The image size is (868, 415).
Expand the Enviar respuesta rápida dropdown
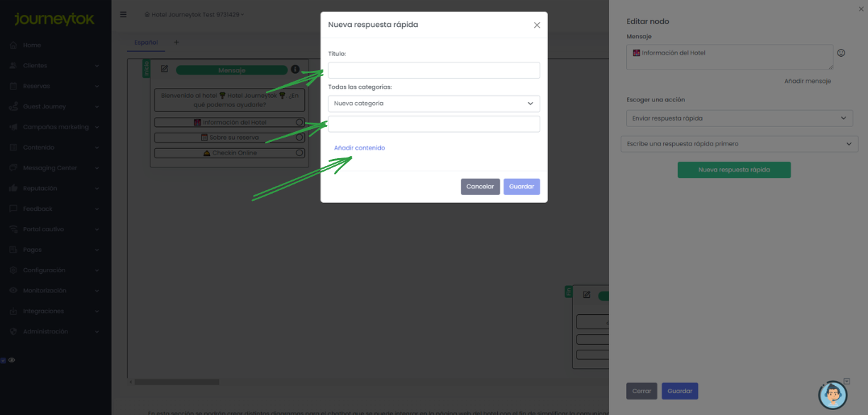pyautogui.click(x=739, y=118)
